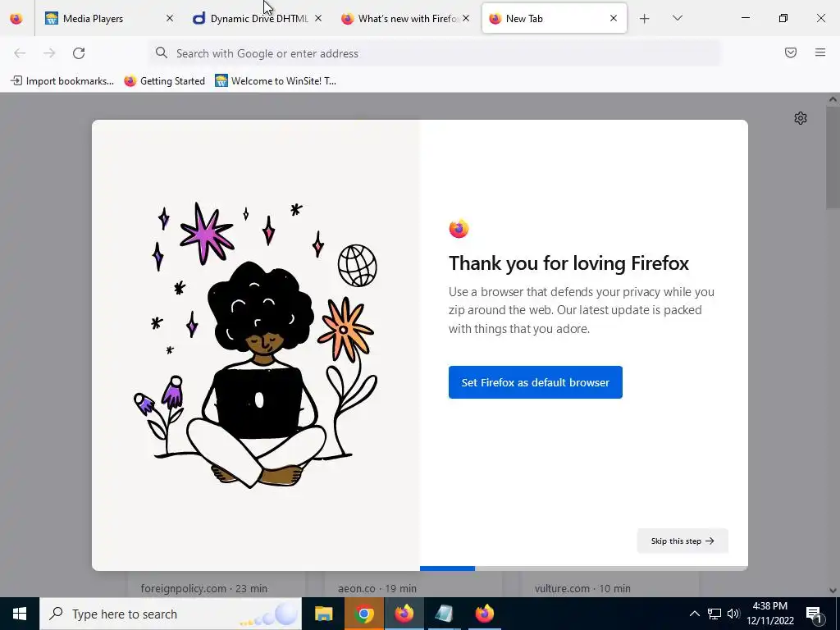The height and width of the screenshot is (630, 840).
Task: Show hidden system tray icons
Action: [694, 614]
